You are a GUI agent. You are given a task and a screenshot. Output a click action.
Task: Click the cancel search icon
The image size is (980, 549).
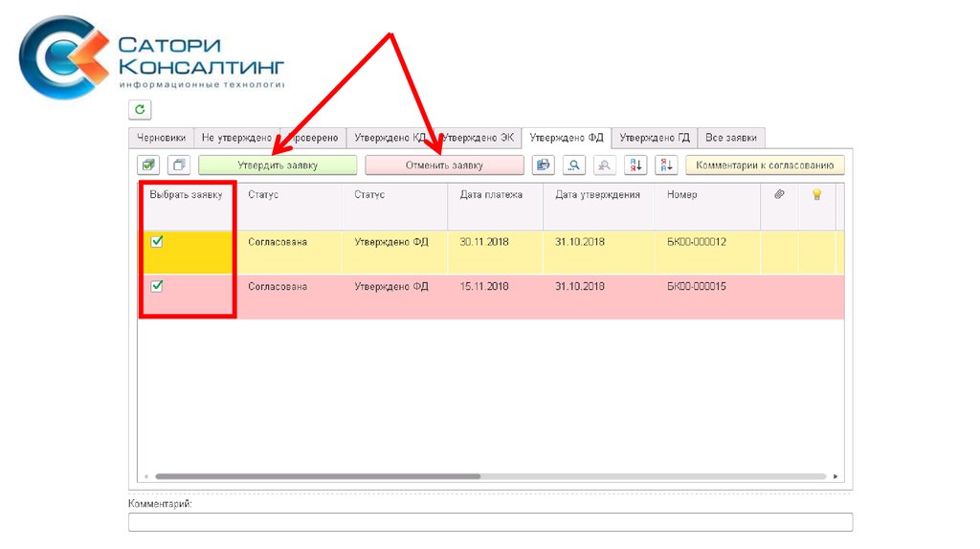point(604,165)
